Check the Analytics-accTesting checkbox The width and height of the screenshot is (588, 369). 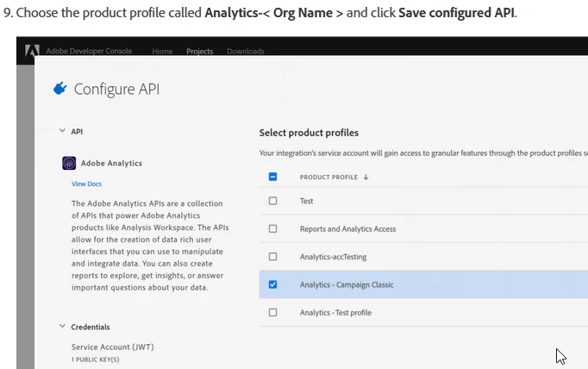[x=273, y=257]
